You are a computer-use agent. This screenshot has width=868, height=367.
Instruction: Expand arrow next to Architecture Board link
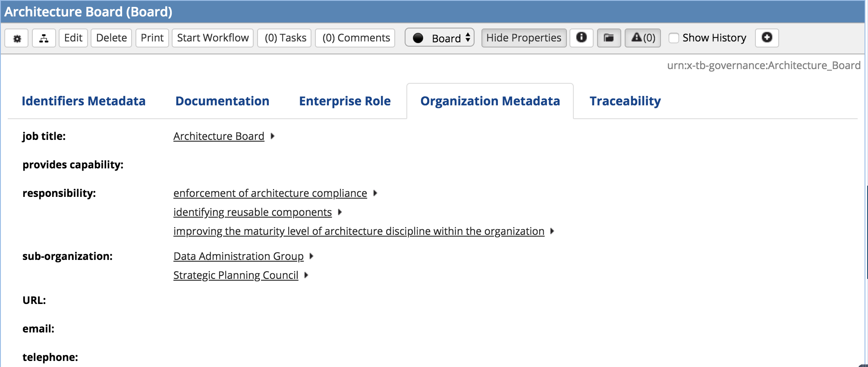click(x=273, y=136)
